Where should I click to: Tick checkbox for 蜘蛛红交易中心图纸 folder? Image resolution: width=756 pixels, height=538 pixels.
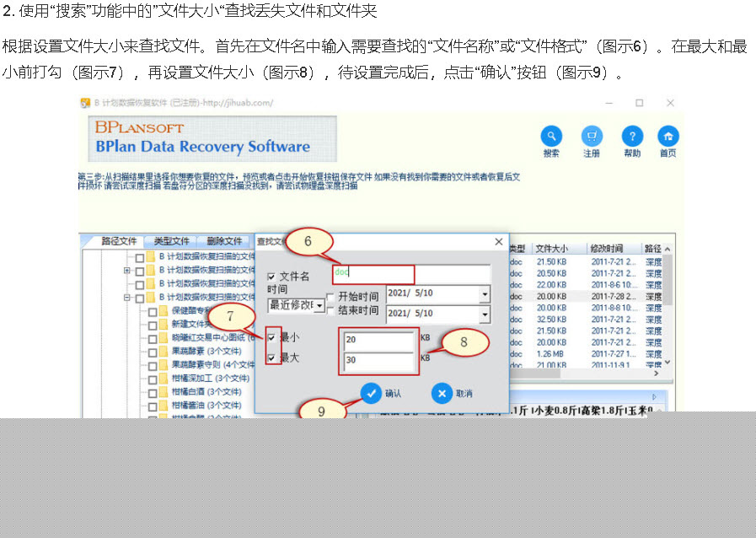(x=153, y=339)
